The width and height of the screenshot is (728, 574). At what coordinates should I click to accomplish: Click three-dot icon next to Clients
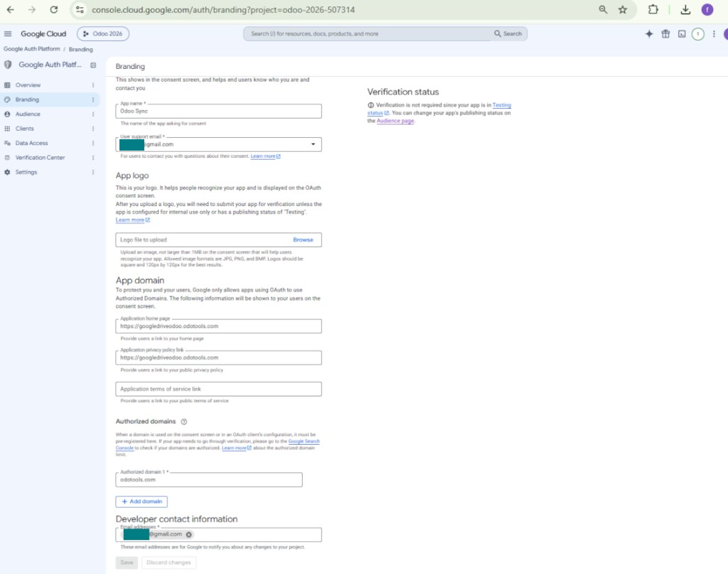(93, 129)
